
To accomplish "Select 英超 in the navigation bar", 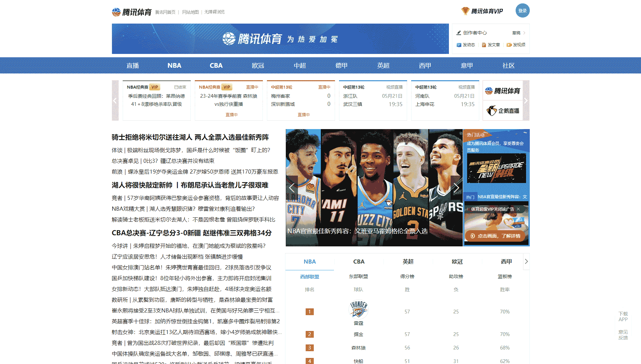I will point(383,65).
